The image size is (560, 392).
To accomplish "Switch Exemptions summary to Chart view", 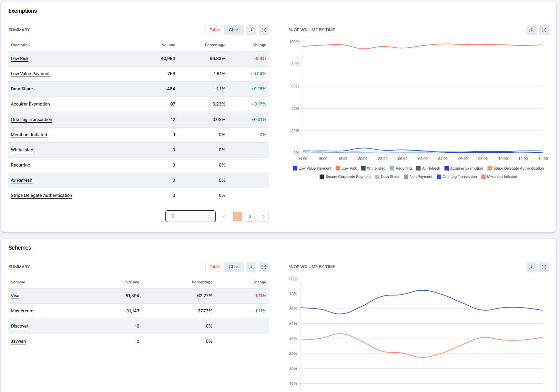I will tap(234, 30).
